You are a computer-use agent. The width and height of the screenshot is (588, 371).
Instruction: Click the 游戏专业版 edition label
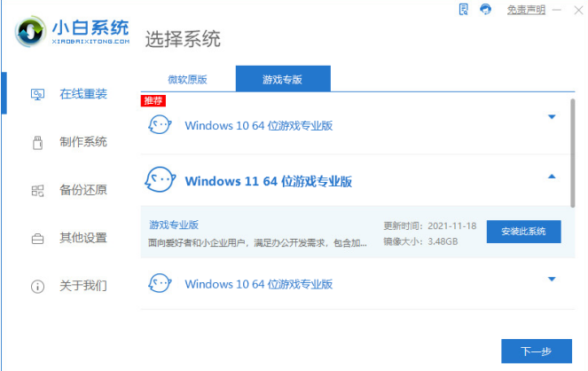click(x=174, y=225)
